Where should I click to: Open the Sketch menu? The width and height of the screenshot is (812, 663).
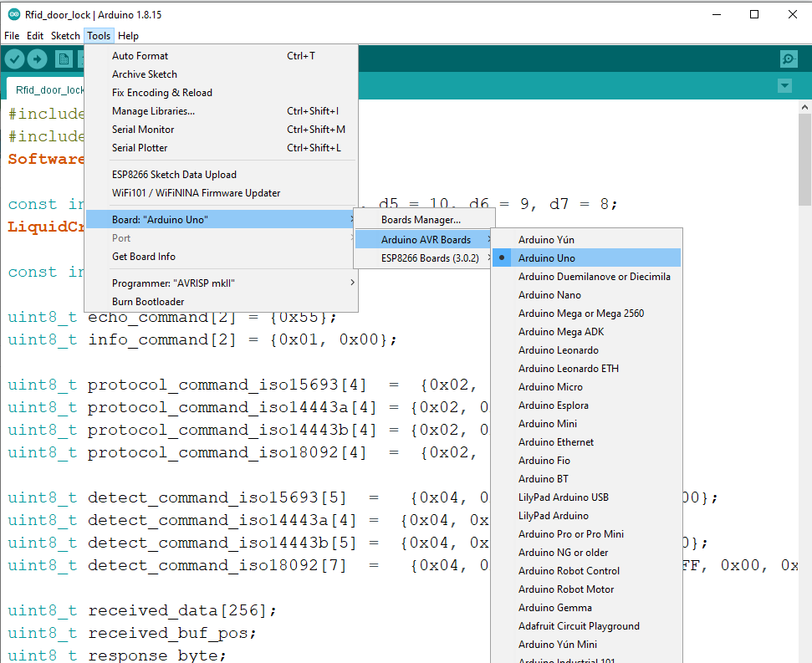coord(65,36)
